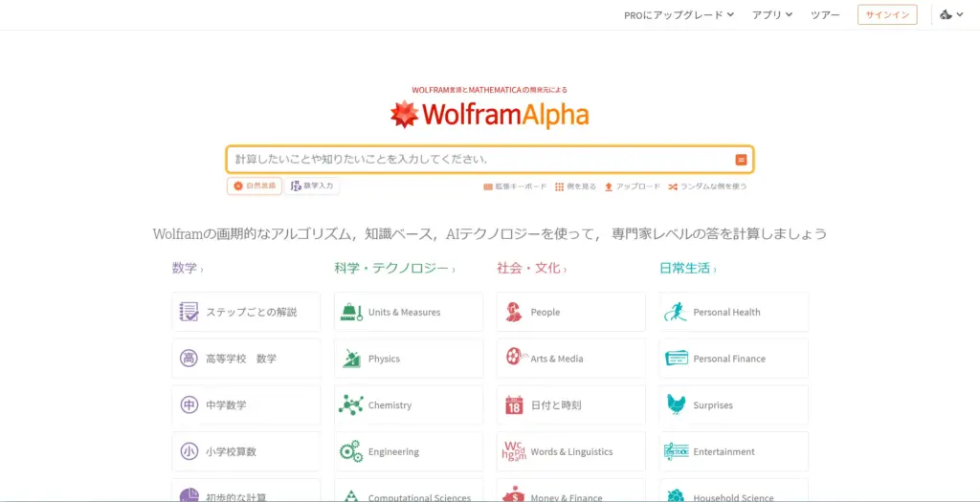Open the People topic card
The height and width of the screenshot is (502, 980).
point(571,312)
